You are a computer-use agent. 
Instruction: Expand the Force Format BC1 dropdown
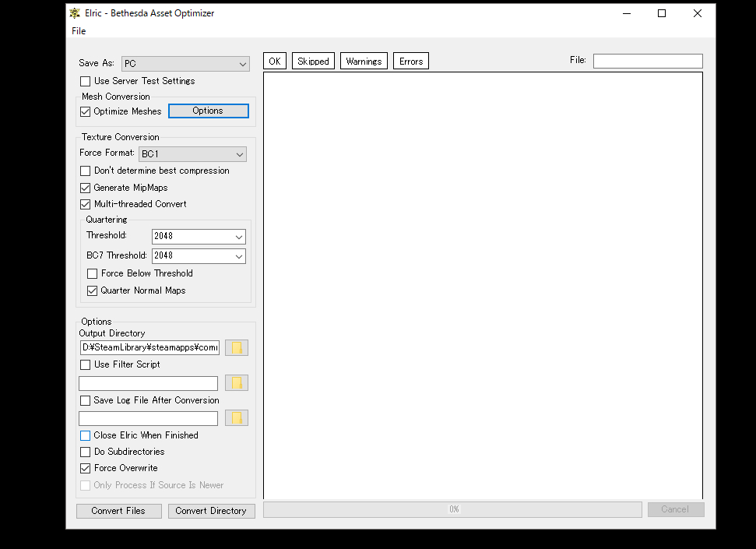point(192,154)
